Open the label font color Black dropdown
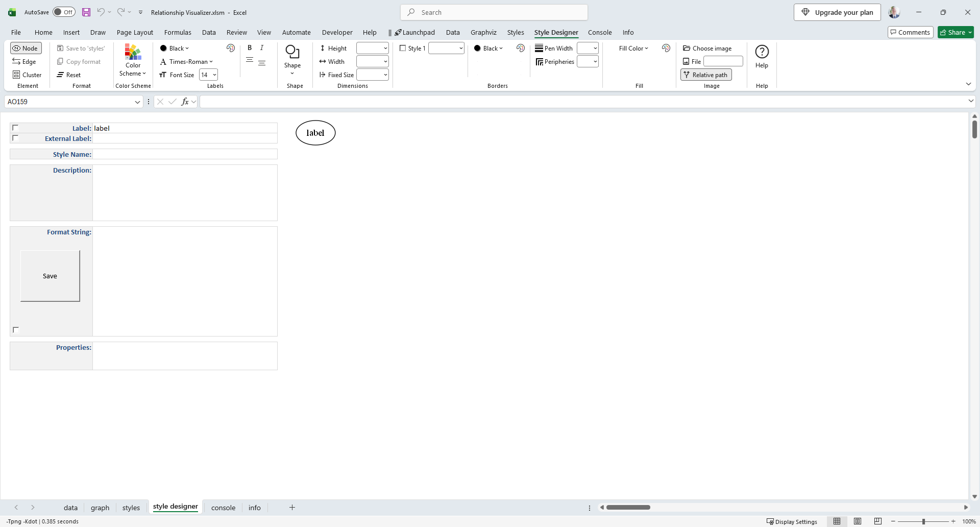Viewport: 980px width, 527px height. pos(175,48)
